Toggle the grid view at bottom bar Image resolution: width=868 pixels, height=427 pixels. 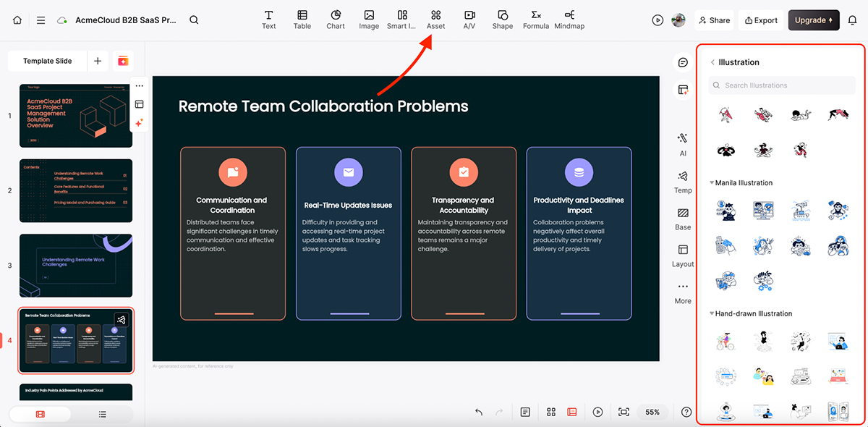pos(551,412)
